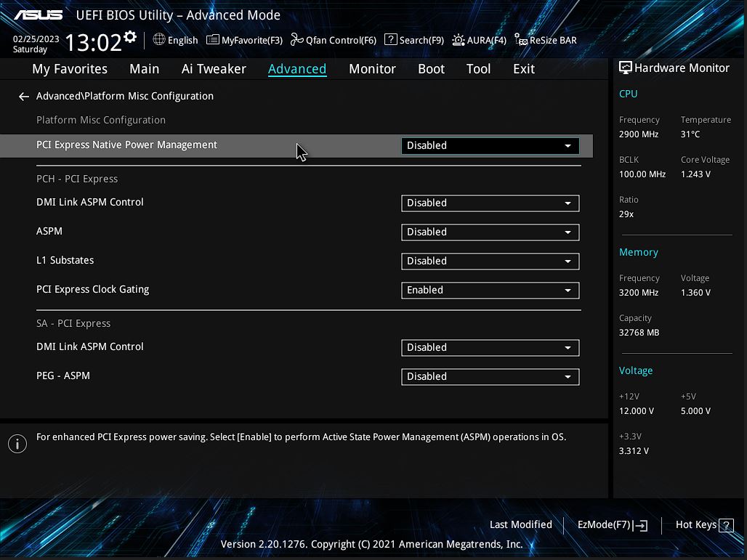Switch to the My Favorites tab
The height and width of the screenshot is (560, 747).
click(x=70, y=69)
